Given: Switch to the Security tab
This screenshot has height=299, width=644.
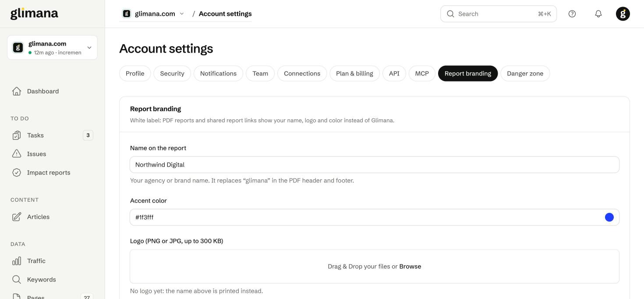Looking at the screenshot, I should tap(172, 73).
